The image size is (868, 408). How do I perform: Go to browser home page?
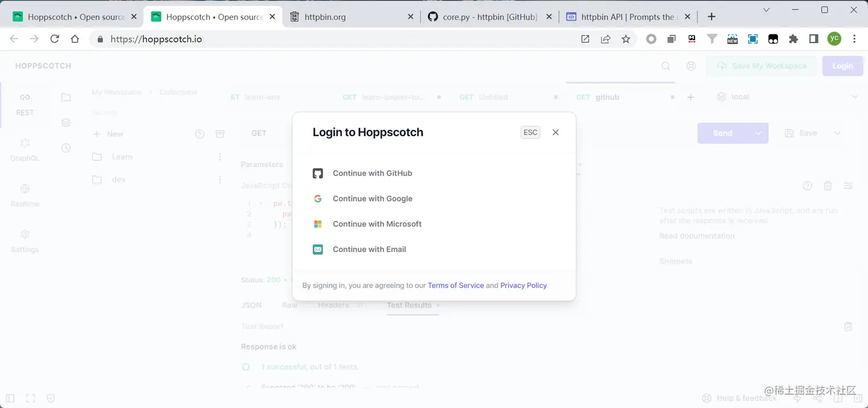[75, 39]
